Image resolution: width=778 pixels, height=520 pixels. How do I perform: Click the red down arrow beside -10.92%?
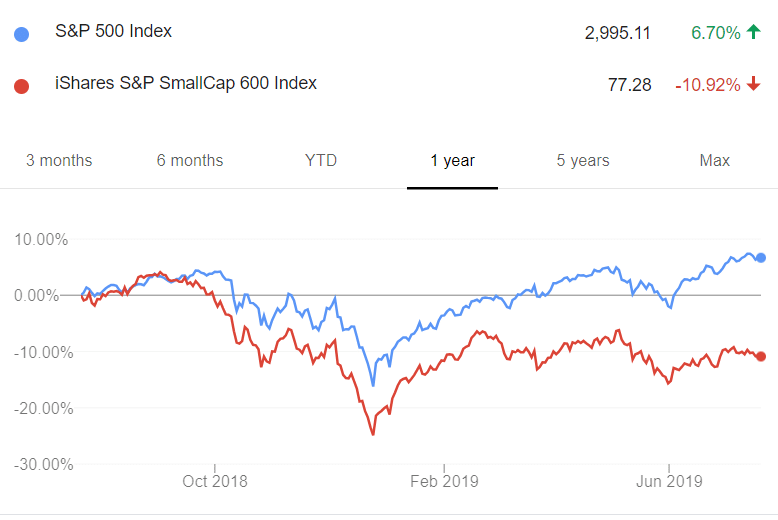(754, 83)
